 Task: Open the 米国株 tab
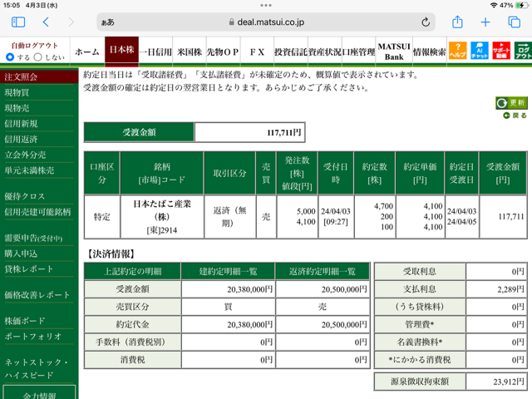point(190,52)
